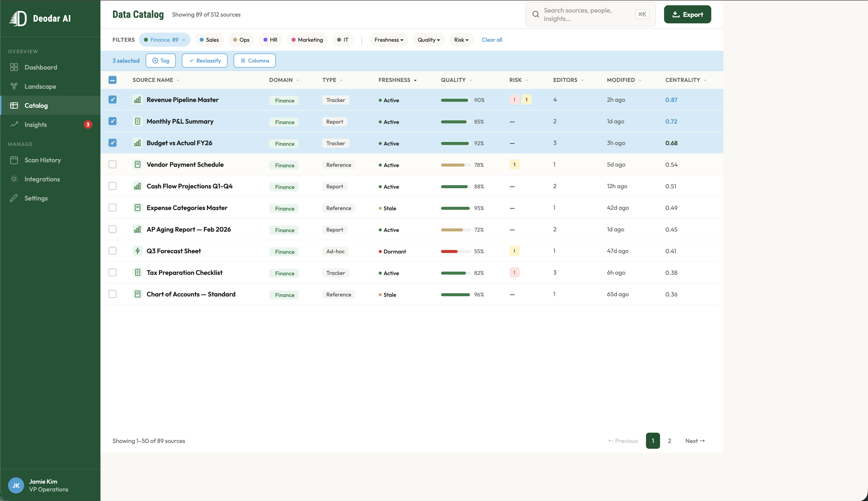Image resolution: width=868 pixels, height=501 pixels.
Task: Open the Risk filter dropdown
Action: (461, 39)
